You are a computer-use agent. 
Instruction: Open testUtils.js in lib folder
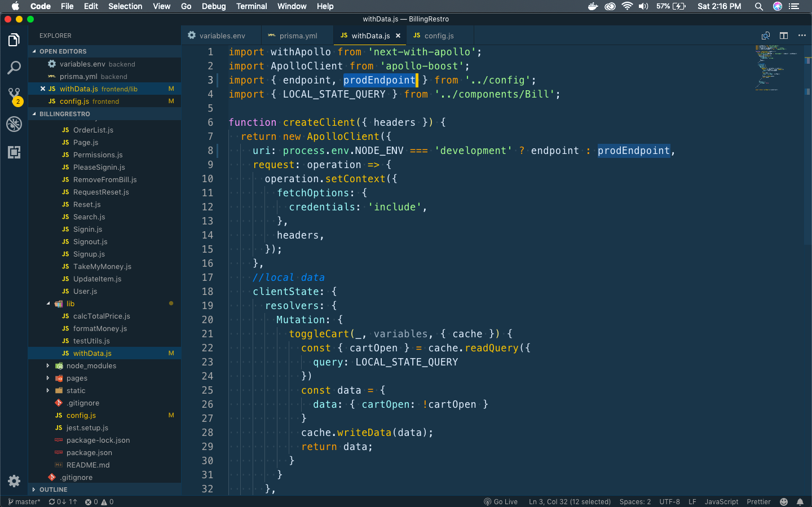point(104,341)
